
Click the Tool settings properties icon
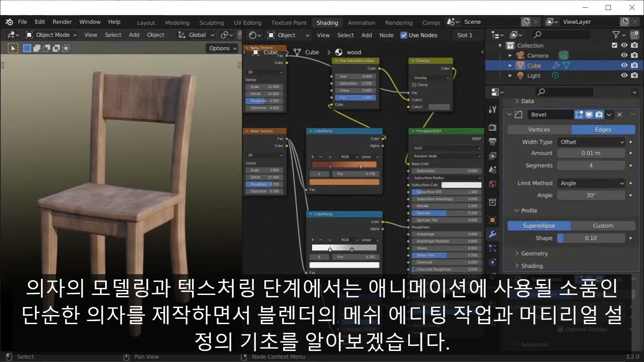tap(492, 109)
